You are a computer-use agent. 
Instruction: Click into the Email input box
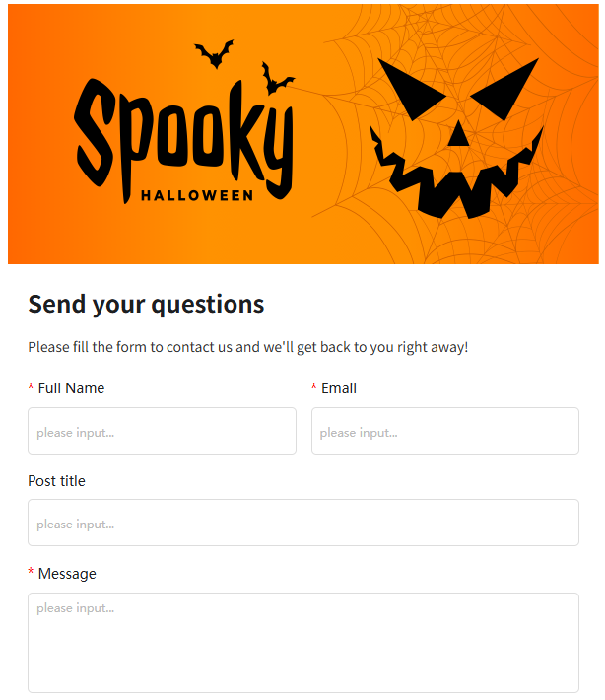pos(444,432)
